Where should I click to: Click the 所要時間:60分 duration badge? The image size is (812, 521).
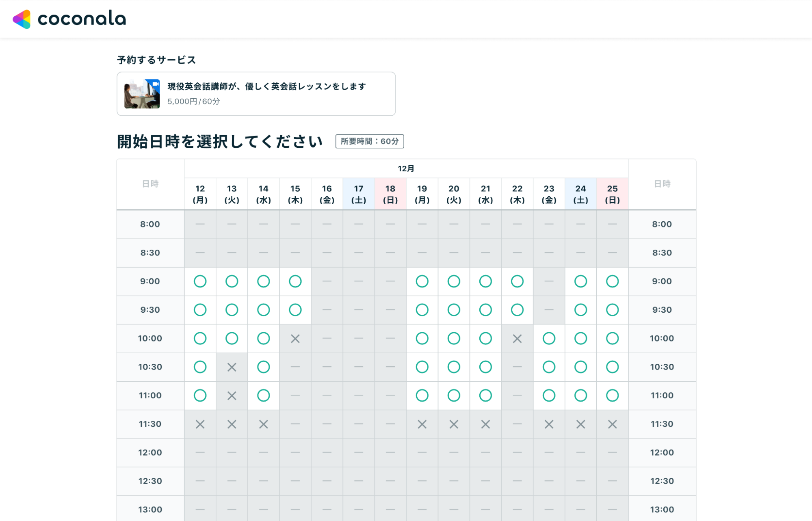(369, 141)
